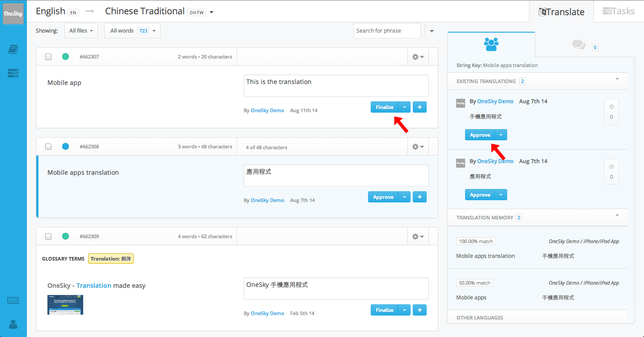This screenshot has height=337, width=644.
Task: Edit the 'This is the translation' text box
Action: [336, 86]
